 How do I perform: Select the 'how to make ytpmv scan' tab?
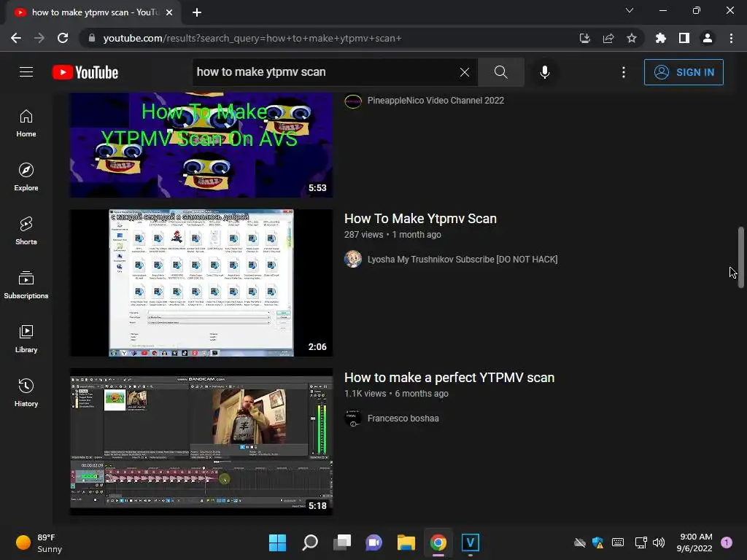[x=93, y=12]
